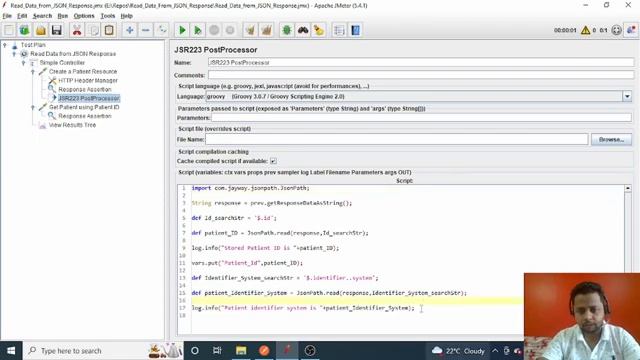Click the Parameters input field
The image size is (640, 360).
pyautogui.click(x=421, y=118)
